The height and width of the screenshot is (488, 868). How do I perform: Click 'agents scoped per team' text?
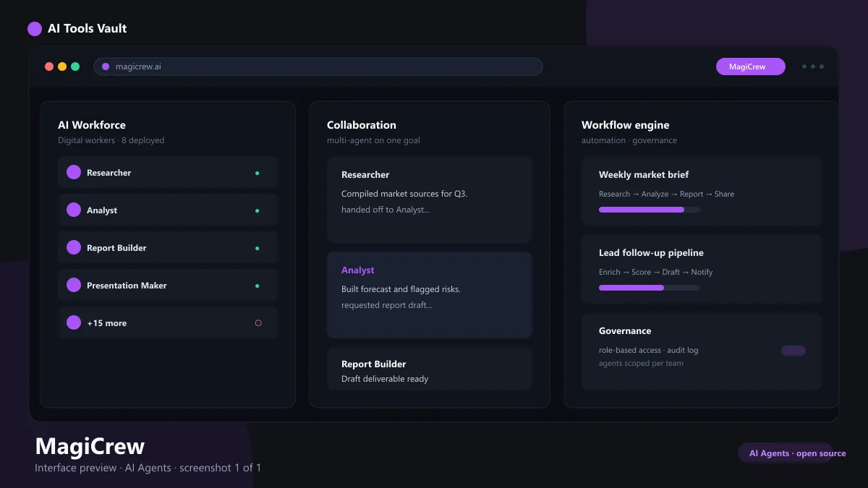pos(641,363)
